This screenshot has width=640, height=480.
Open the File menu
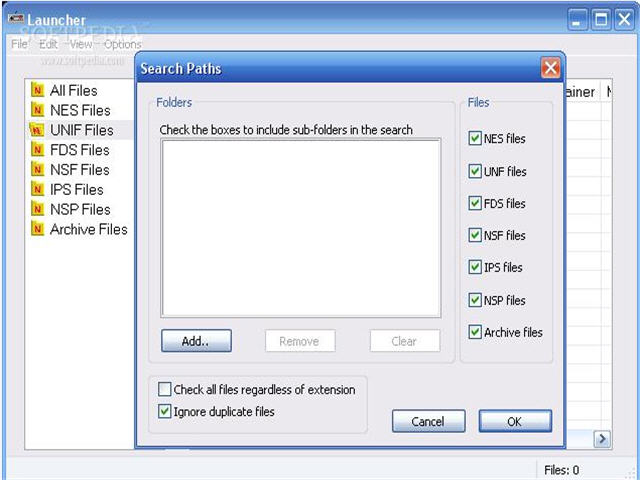coord(19,44)
